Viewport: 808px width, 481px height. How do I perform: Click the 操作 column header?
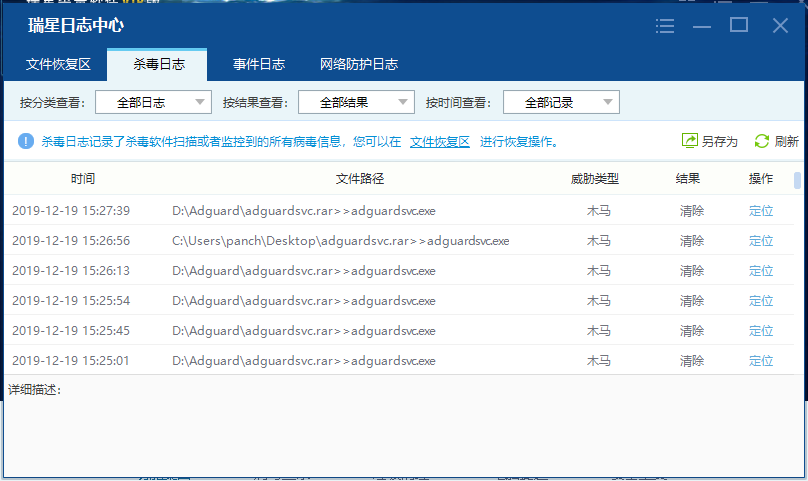[761, 179]
